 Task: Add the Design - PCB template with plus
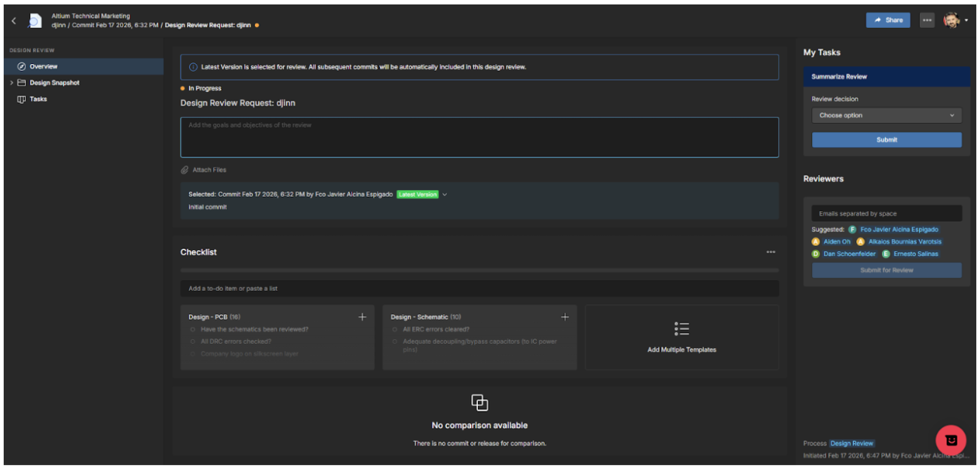(x=363, y=317)
